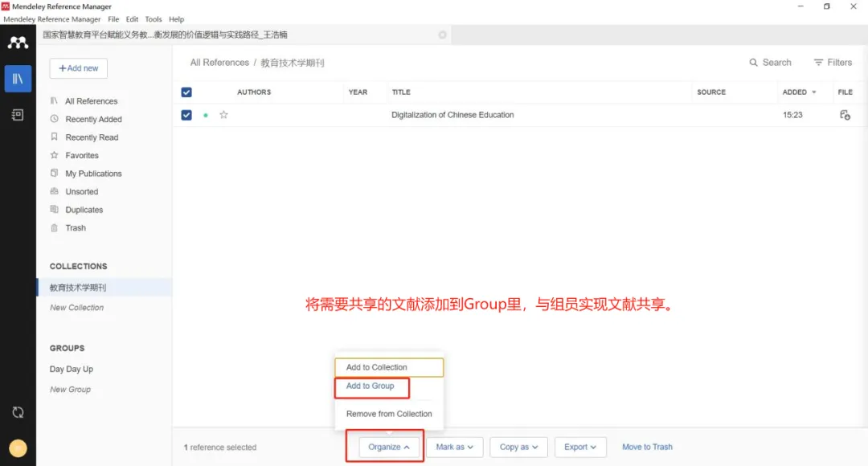This screenshot has width=868, height=466.
Task: Open the Copy as dropdown
Action: tap(518, 448)
